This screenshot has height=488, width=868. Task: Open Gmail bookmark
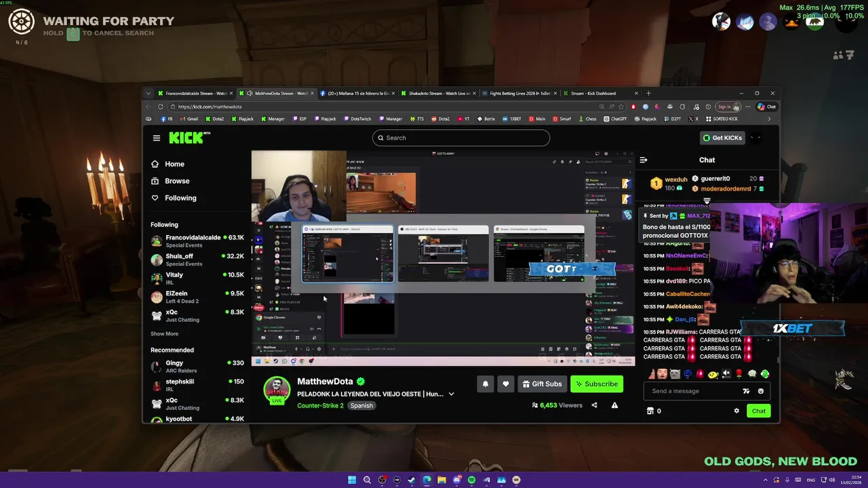189,119
